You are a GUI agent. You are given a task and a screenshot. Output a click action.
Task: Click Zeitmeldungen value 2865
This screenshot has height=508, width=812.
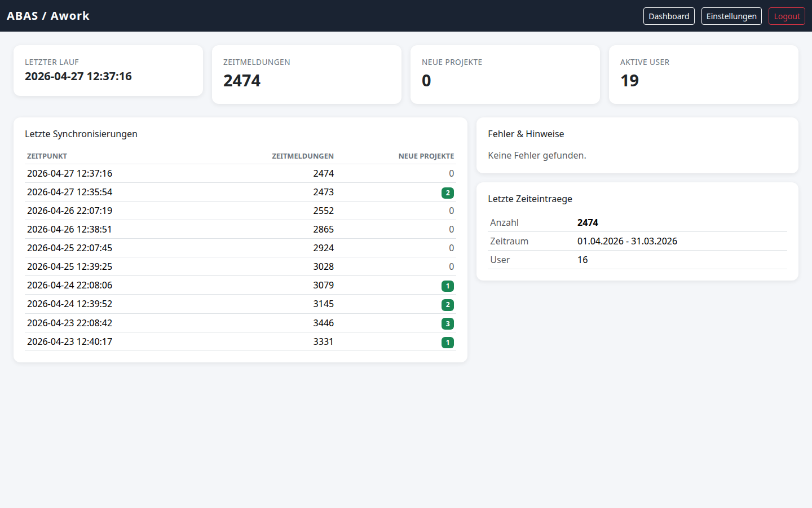324,229
